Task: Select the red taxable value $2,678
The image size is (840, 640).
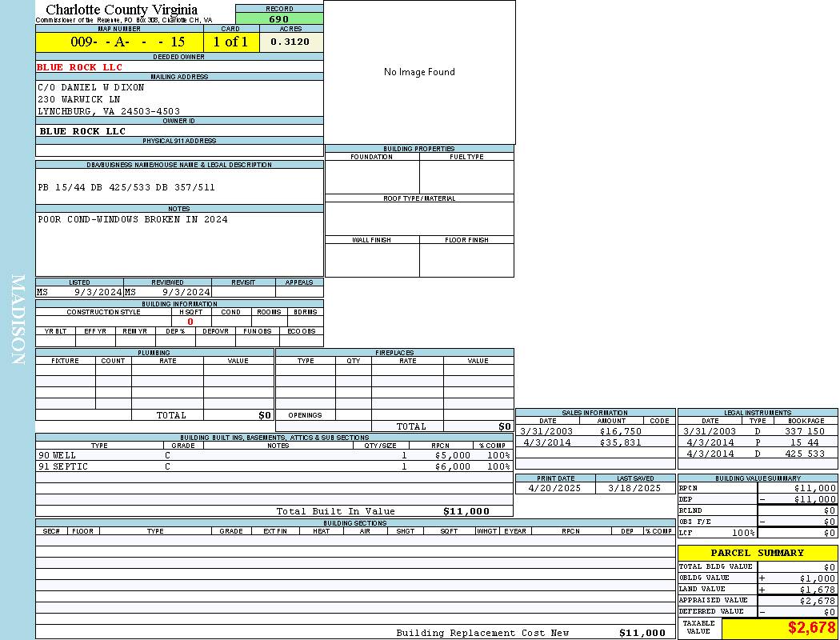Action: point(811,628)
